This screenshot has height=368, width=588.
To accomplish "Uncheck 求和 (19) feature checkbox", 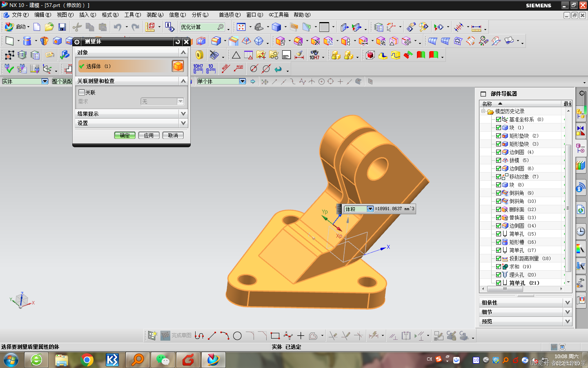I will 499,267.
